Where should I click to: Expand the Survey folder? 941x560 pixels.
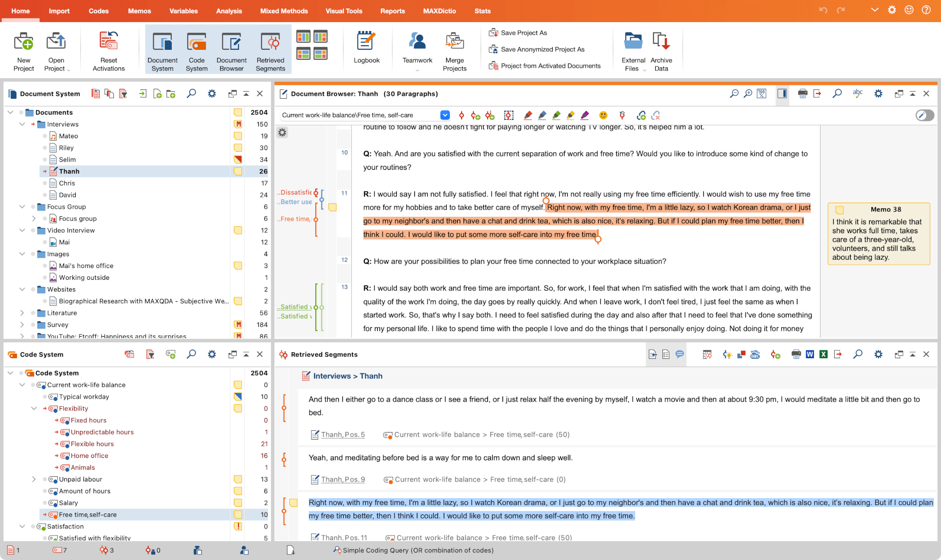point(22,324)
